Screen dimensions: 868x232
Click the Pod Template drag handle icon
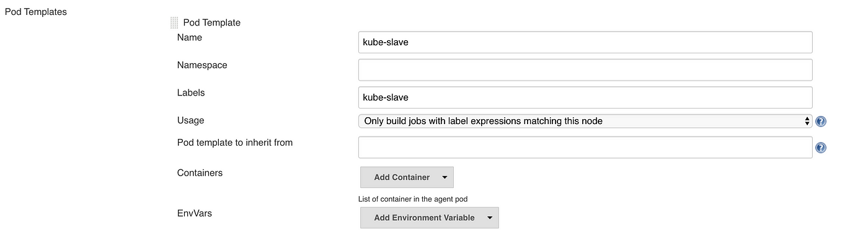174,23
